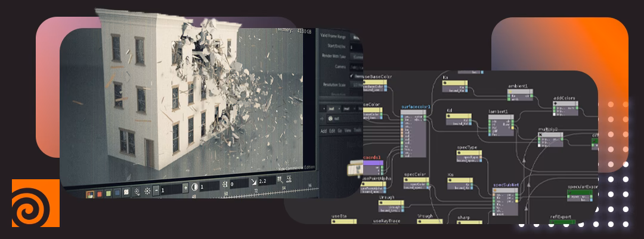This screenshot has width=644, height=239.
Task: Click timeline frame marker 60
Action: coord(226,192)
